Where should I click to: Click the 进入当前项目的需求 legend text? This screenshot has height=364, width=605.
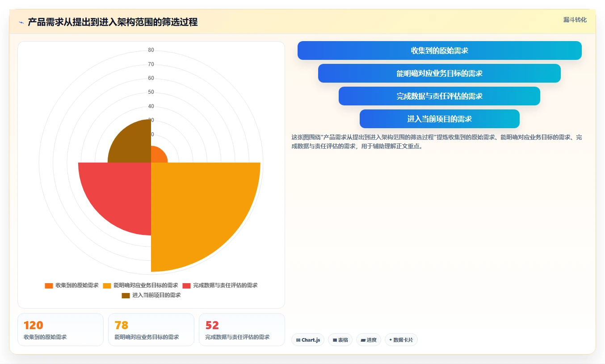click(x=156, y=295)
